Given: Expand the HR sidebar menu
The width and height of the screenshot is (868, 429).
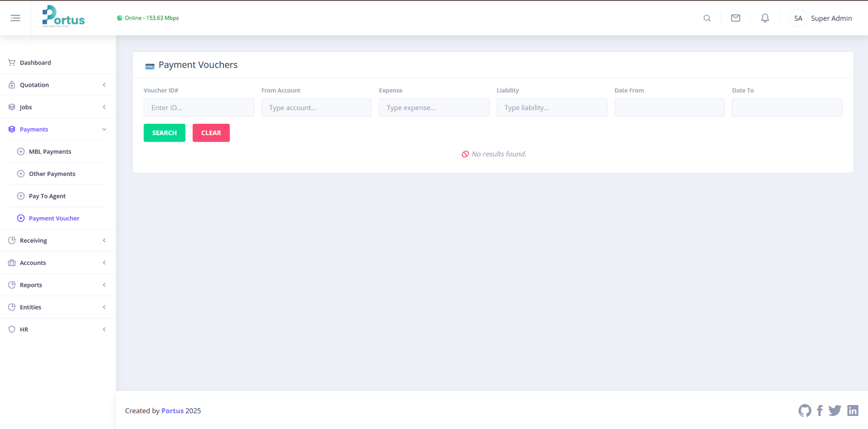Looking at the screenshot, I should [58, 330].
